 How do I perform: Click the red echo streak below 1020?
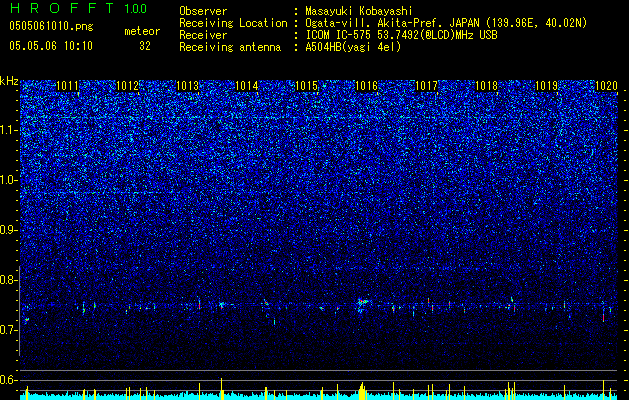click(603, 317)
